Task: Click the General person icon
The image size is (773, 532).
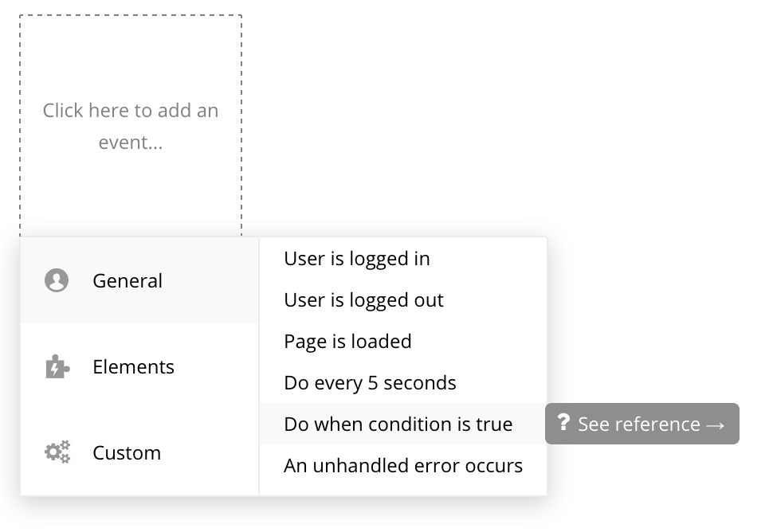Action: [x=57, y=280]
